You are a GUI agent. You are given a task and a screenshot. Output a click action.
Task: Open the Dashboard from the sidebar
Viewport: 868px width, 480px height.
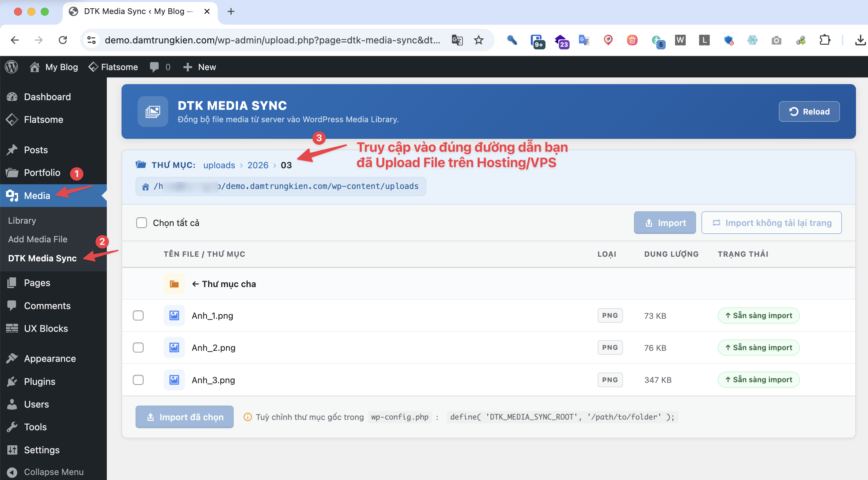47,97
